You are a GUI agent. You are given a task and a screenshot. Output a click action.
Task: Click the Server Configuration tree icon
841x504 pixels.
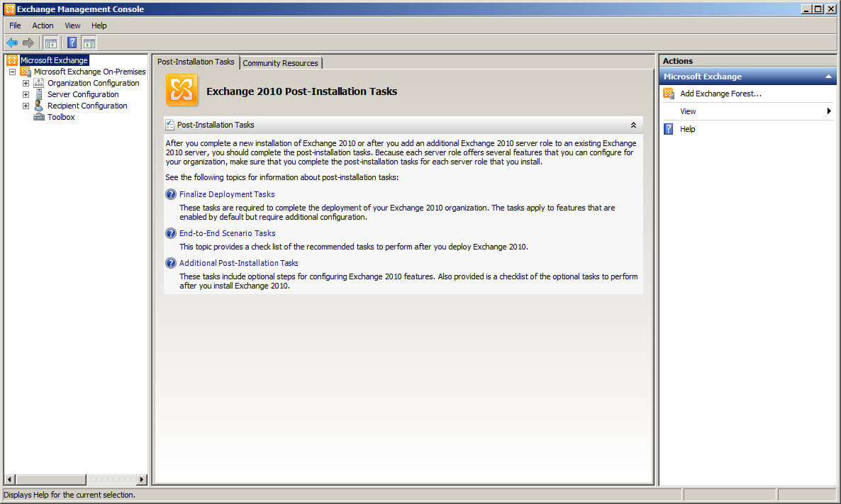point(38,94)
